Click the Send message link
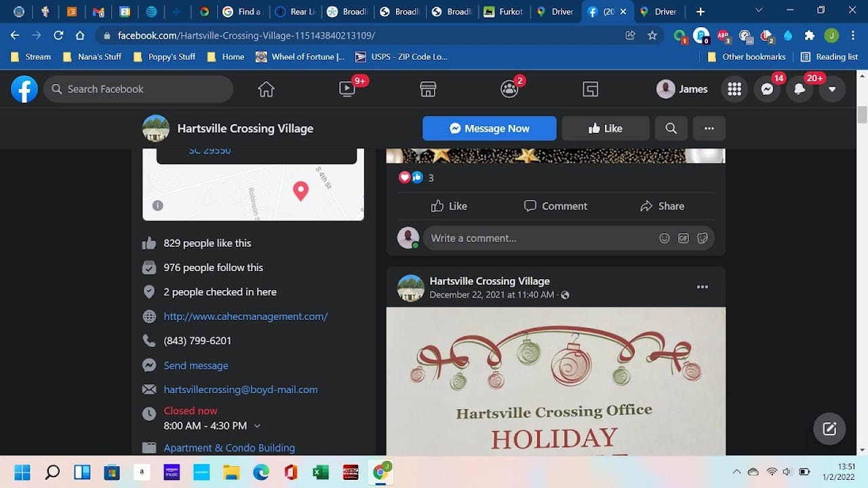 196,365
